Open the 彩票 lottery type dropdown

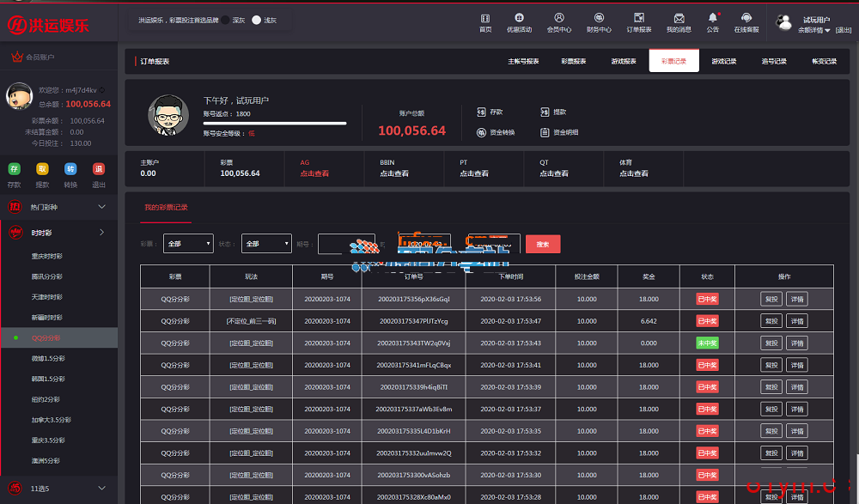click(187, 244)
